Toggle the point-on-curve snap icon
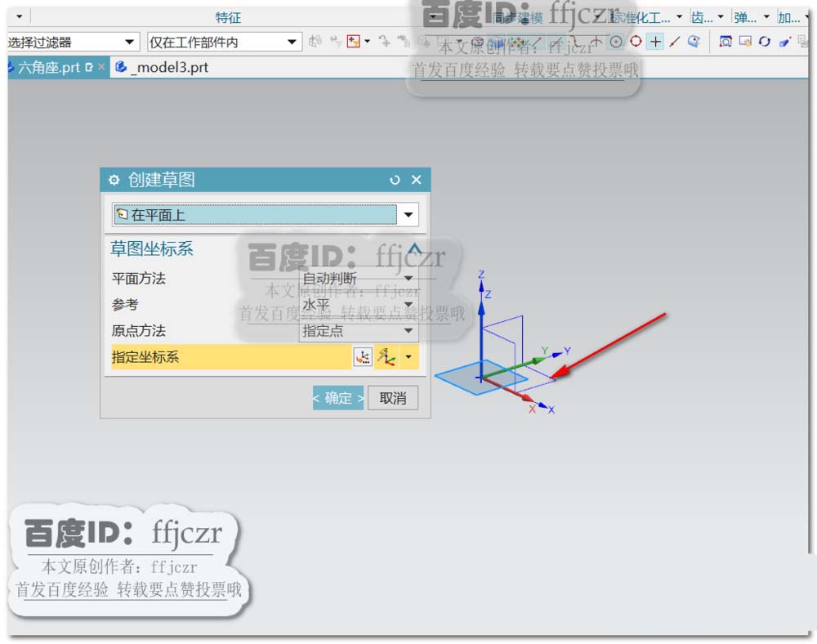The image size is (817, 644). pos(675,42)
